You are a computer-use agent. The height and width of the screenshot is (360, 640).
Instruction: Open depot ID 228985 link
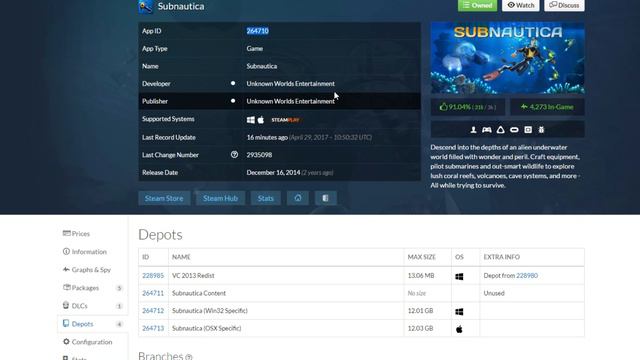tap(153, 276)
